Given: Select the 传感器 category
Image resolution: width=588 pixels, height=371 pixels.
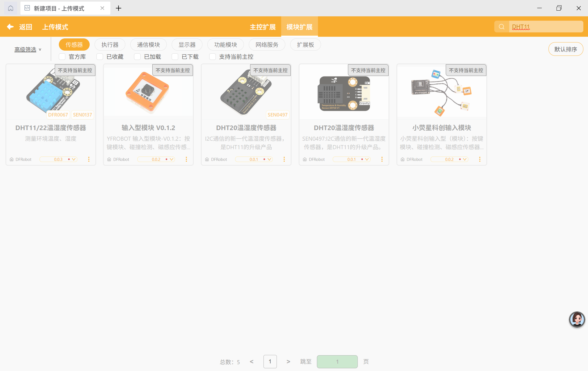Looking at the screenshot, I should [74, 45].
